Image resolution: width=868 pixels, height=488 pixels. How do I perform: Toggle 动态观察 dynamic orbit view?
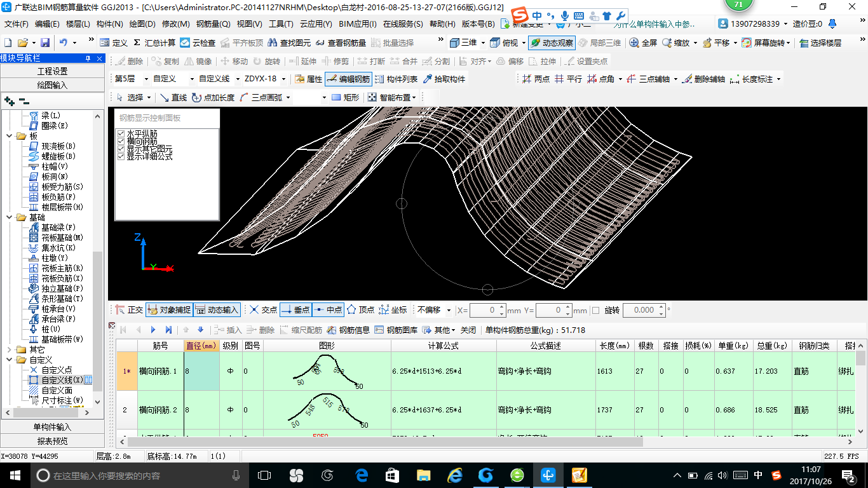tap(552, 43)
